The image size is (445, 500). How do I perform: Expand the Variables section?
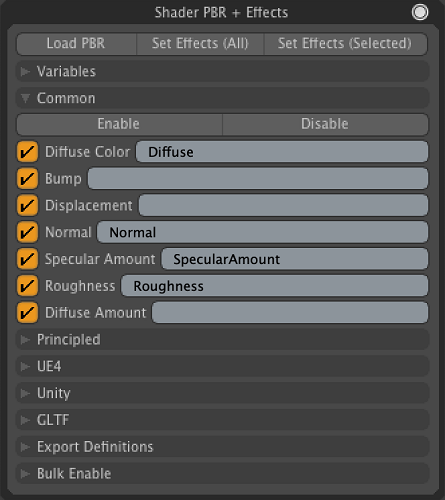[222, 71]
